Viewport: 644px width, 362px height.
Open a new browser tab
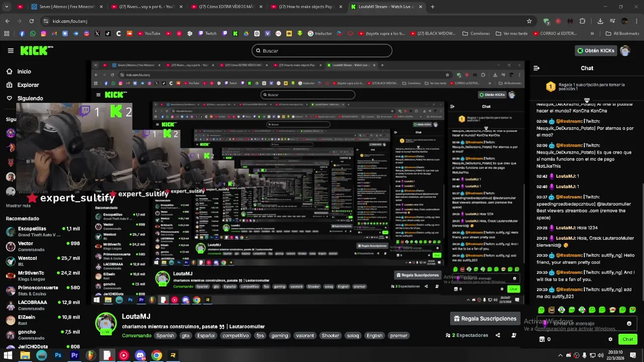(433, 7)
